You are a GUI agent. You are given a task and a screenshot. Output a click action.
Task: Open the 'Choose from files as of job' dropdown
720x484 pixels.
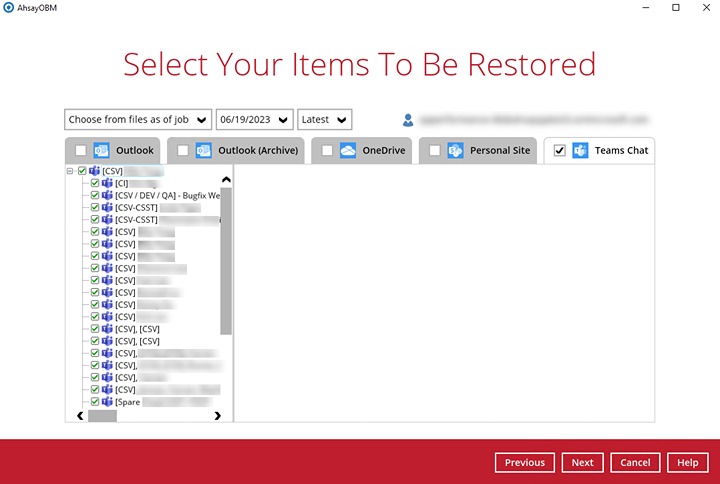tap(138, 120)
